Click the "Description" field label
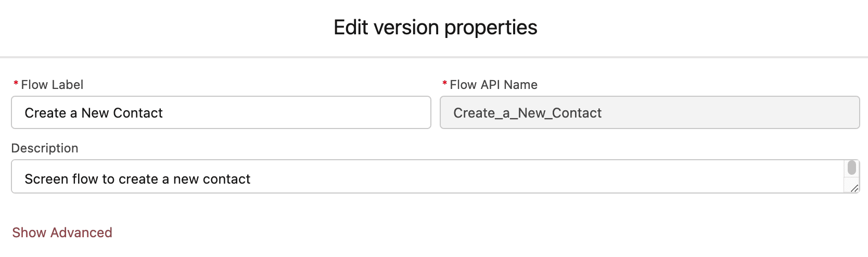Viewport: 868px width, 257px height. click(x=45, y=148)
